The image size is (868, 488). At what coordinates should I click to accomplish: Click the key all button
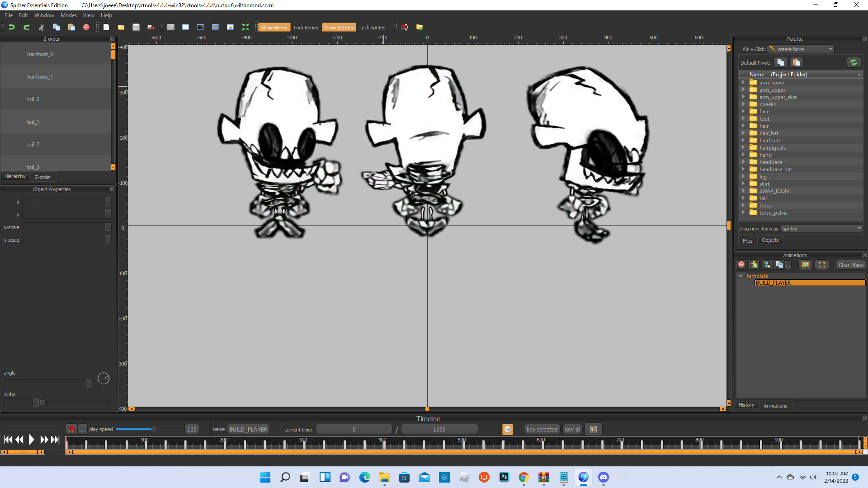[x=572, y=429]
